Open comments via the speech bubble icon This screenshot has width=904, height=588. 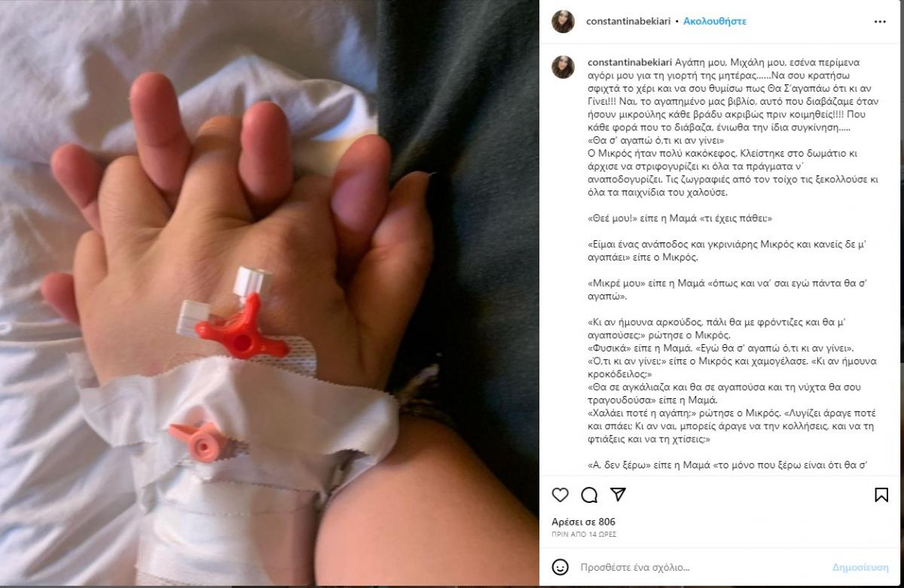pos(589,495)
